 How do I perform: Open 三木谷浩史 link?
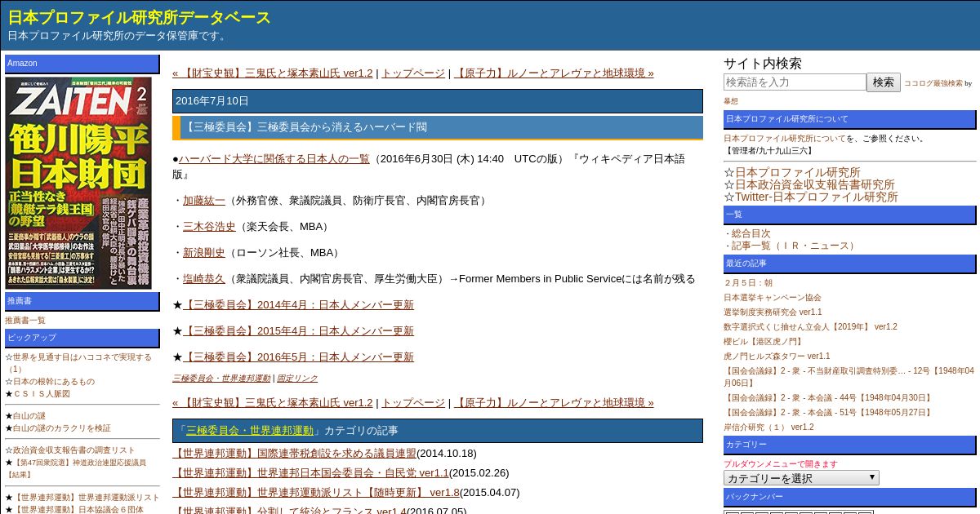click(x=209, y=226)
